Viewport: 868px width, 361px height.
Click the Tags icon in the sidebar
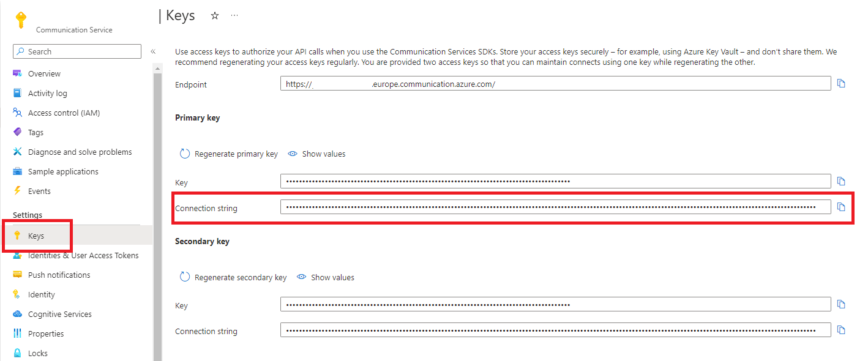pos(17,133)
